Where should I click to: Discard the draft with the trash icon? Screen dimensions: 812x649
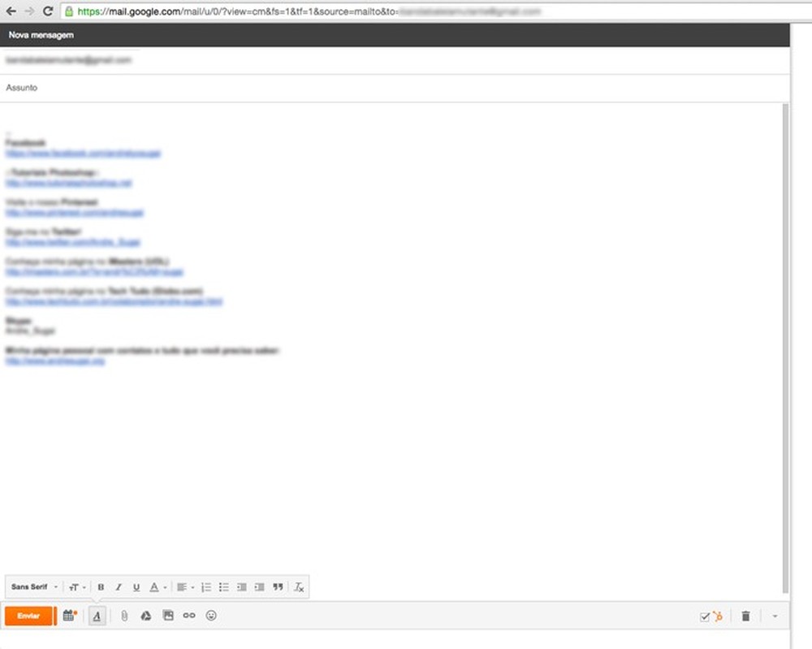pyautogui.click(x=746, y=616)
